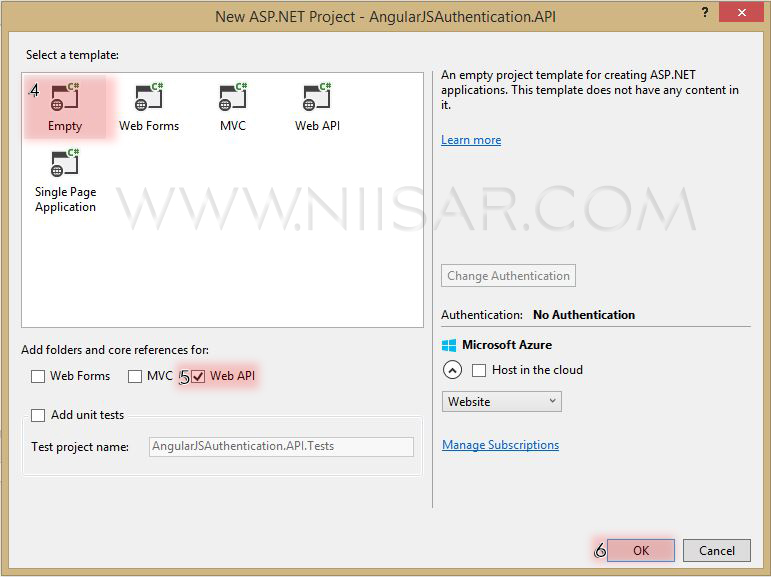Click the Select a template label

(72, 55)
